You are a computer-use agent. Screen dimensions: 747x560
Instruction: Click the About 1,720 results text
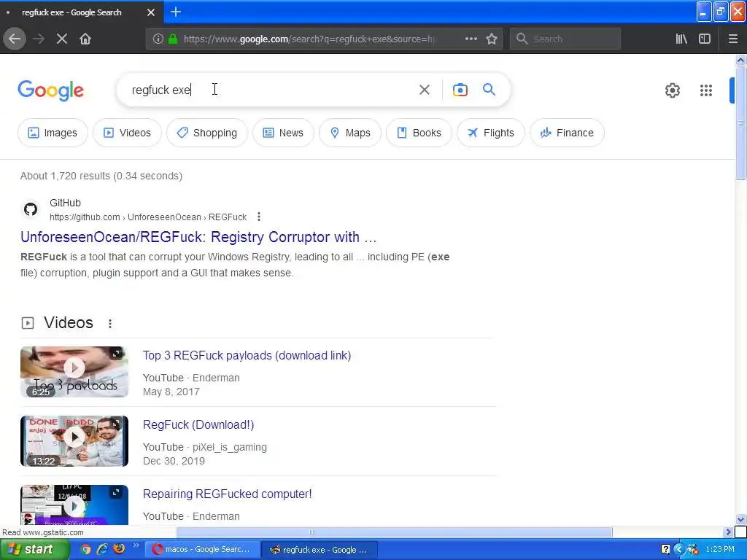(101, 176)
